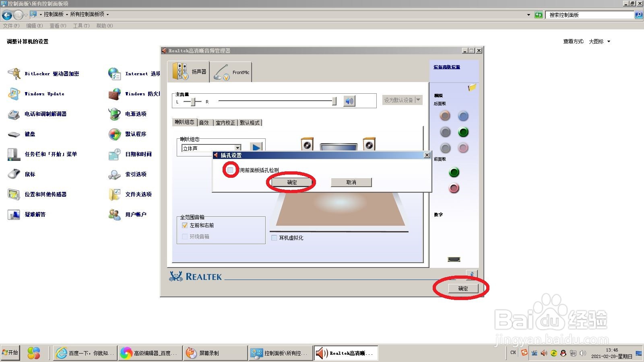Cancel the 插孔设置 dialog

coord(351,182)
